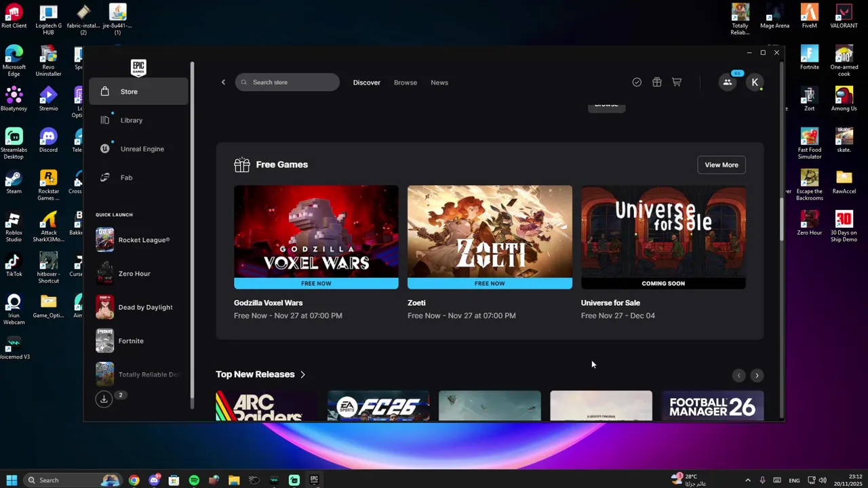
Task: Go back with the back arrow
Action: point(223,82)
